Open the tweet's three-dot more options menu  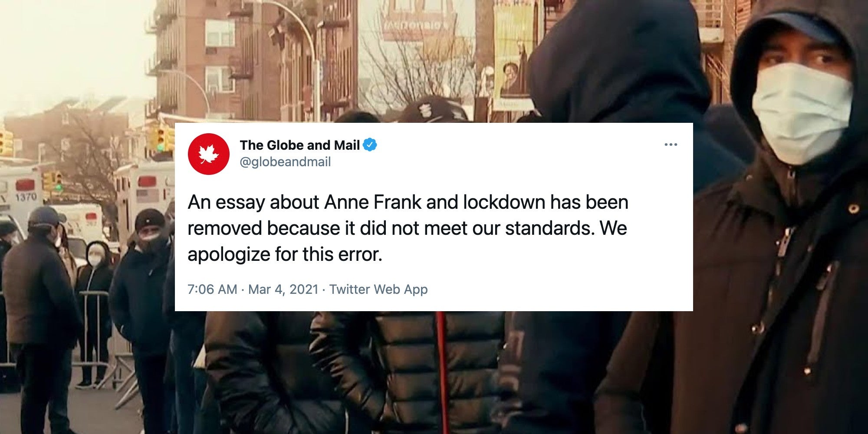coord(671,145)
